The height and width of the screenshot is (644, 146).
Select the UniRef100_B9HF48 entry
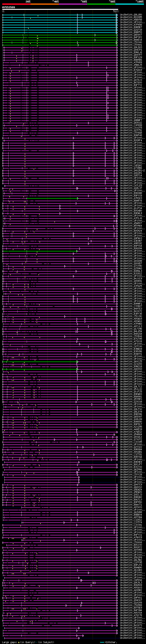131,135
